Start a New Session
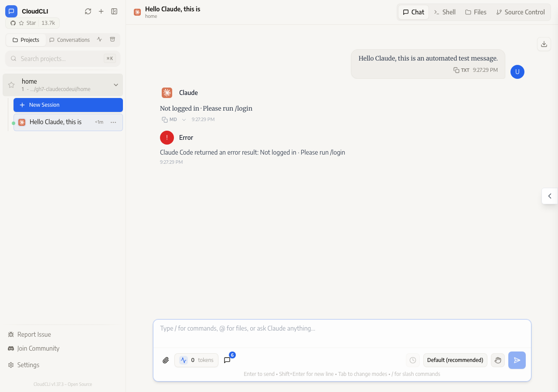This screenshot has width=558, height=392. [x=68, y=105]
